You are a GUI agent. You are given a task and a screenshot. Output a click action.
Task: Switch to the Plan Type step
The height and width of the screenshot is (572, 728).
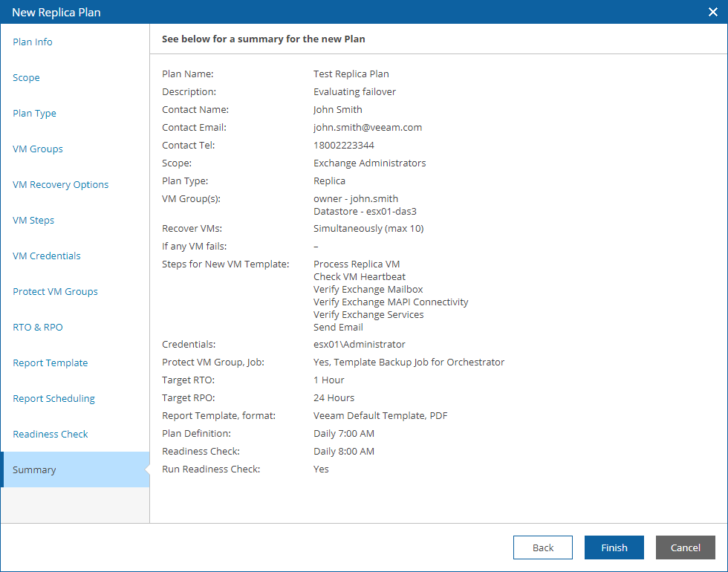point(34,113)
